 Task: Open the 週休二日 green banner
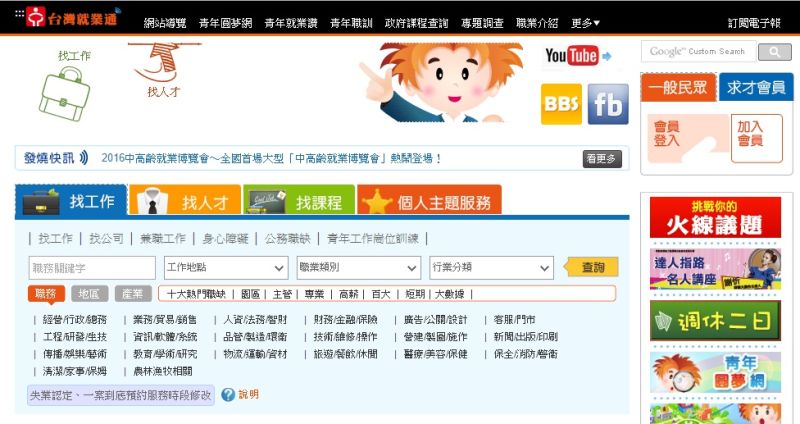pos(715,320)
